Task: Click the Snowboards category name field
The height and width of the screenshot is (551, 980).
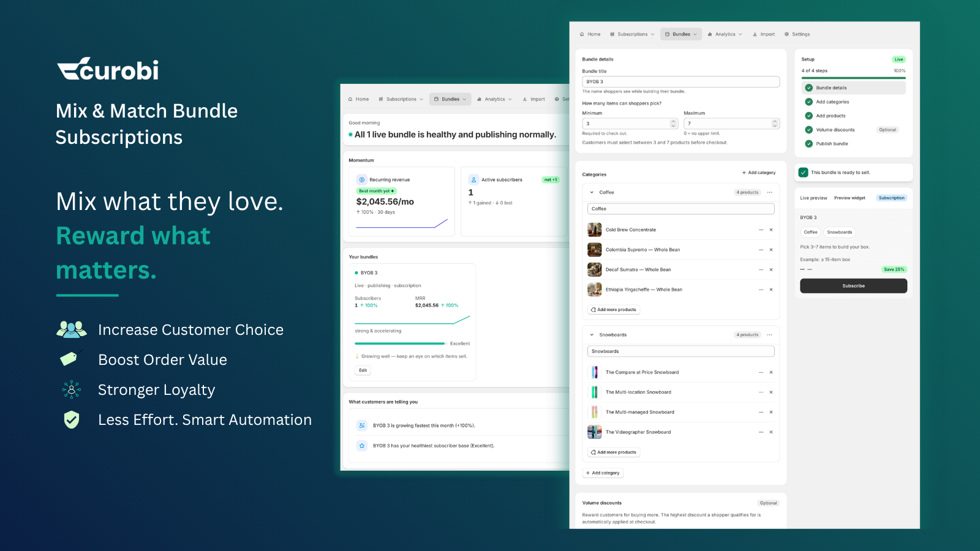Action: click(680, 351)
